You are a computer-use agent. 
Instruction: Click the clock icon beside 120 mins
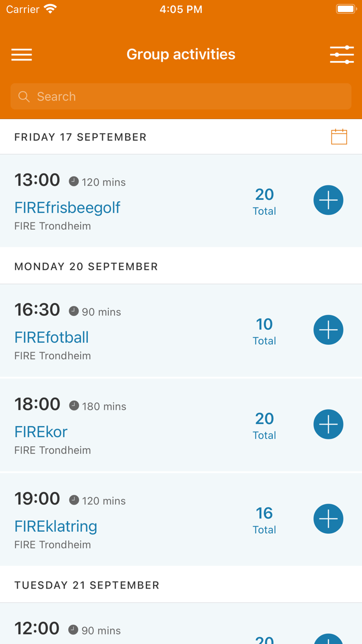coord(73,181)
